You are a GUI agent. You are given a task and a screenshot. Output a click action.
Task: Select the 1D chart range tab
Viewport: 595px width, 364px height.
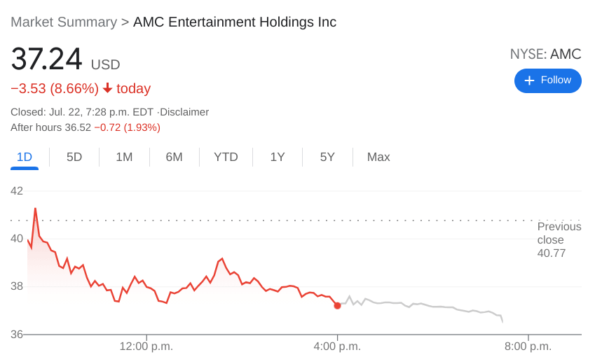click(x=25, y=157)
